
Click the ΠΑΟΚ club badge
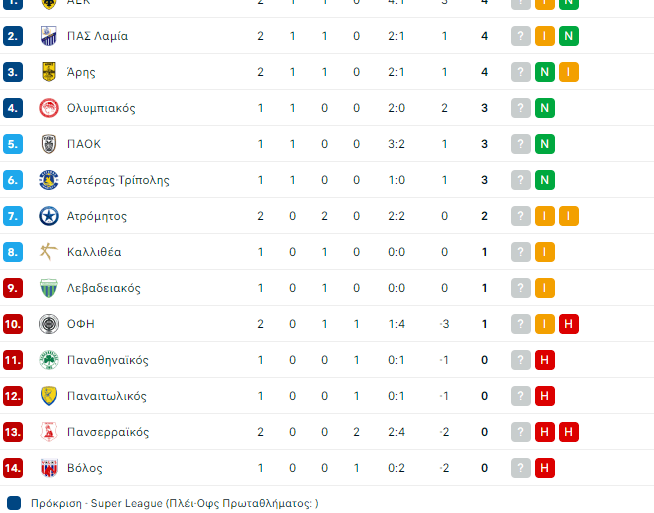click(x=48, y=144)
